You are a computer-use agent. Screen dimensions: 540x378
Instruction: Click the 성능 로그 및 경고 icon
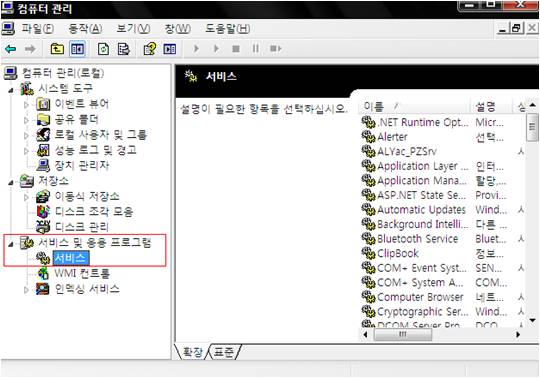point(43,150)
